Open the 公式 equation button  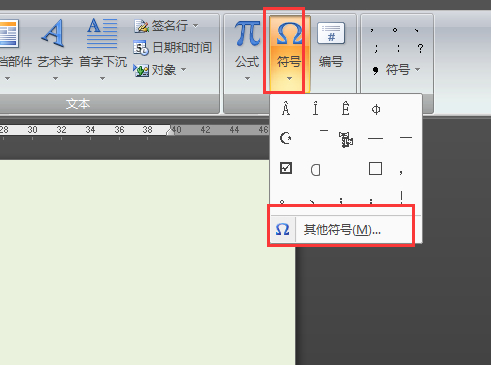[x=247, y=50]
